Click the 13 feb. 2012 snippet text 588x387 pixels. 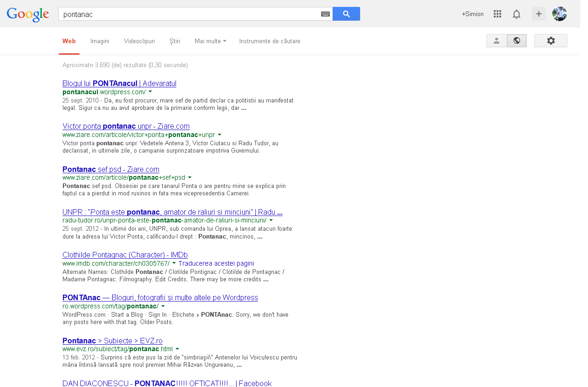tap(180, 361)
